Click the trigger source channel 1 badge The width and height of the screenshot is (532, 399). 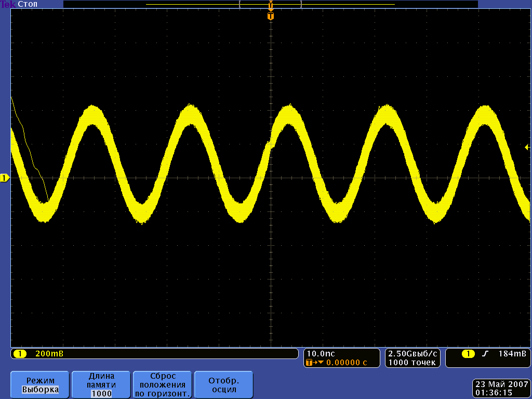[468, 354]
